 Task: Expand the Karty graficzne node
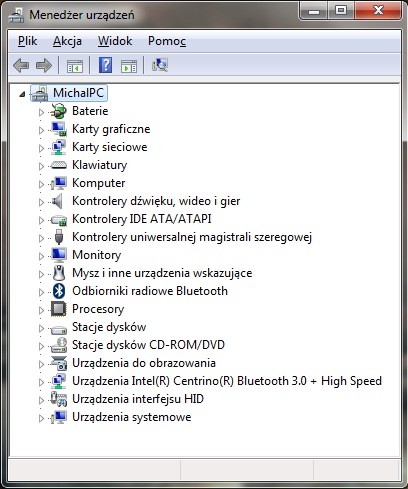click(41, 130)
